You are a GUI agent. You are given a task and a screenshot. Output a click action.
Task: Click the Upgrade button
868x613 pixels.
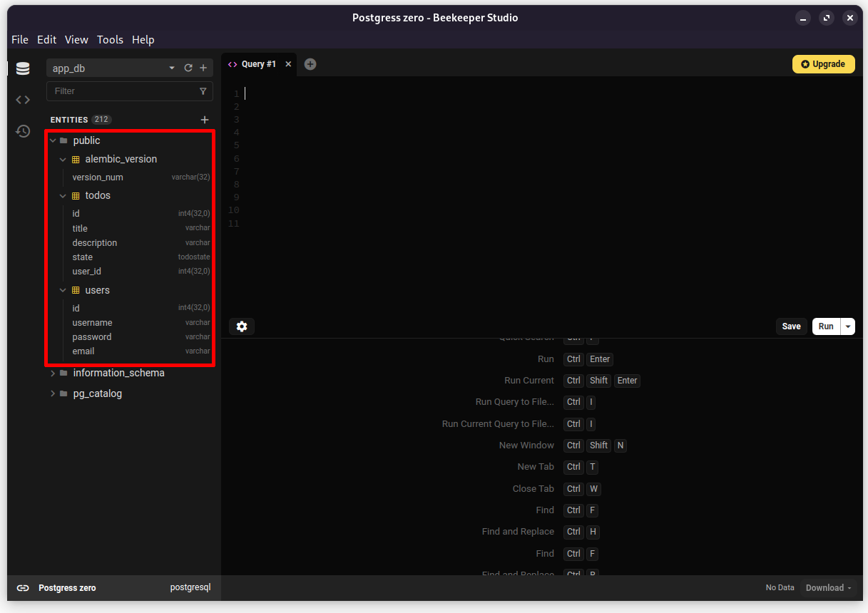point(823,64)
